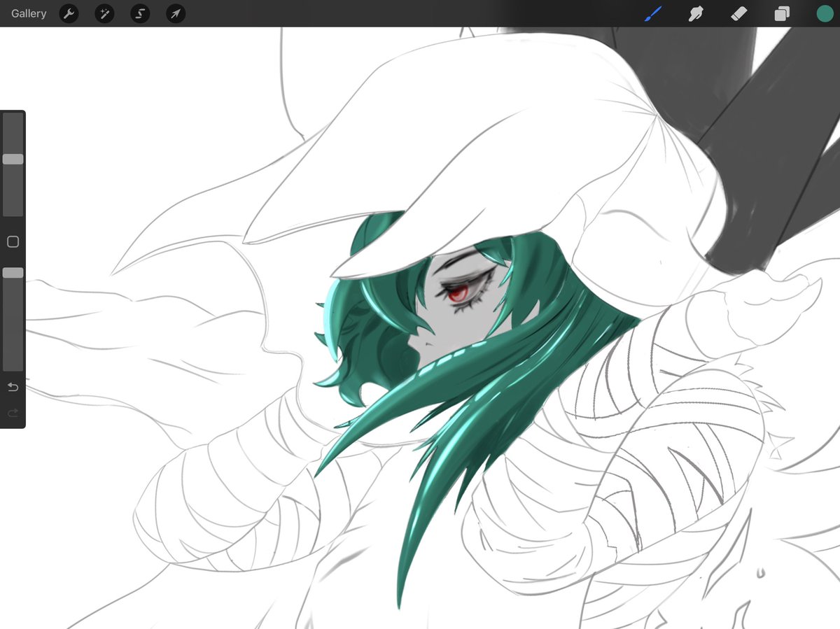The height and width of the screenshot is (629, 840).
Task: Activate the Transform arrow tool
Action: point(176,13)
